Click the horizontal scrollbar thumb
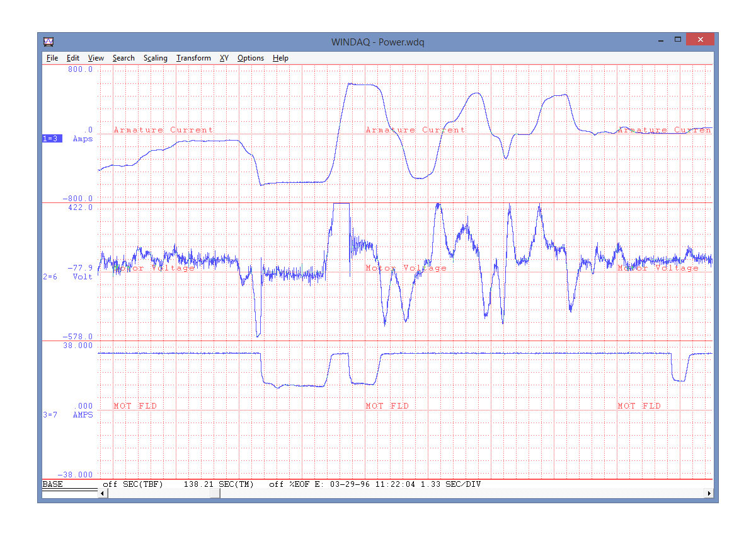The image size is (756, 536). 215,494
